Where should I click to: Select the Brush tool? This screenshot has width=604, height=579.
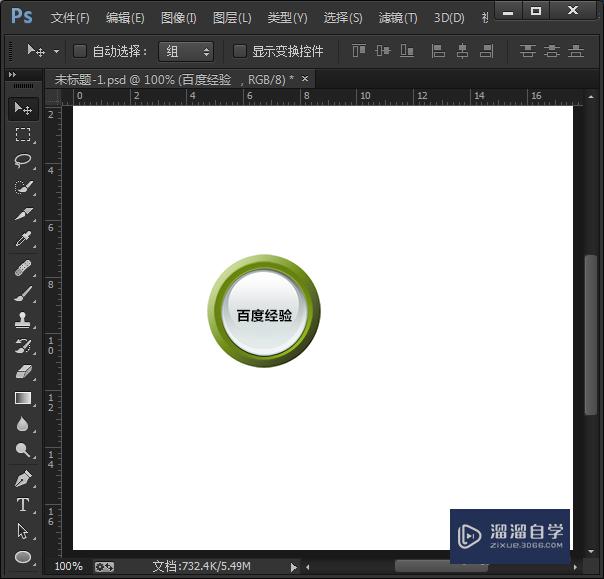(x=23, y=294)
